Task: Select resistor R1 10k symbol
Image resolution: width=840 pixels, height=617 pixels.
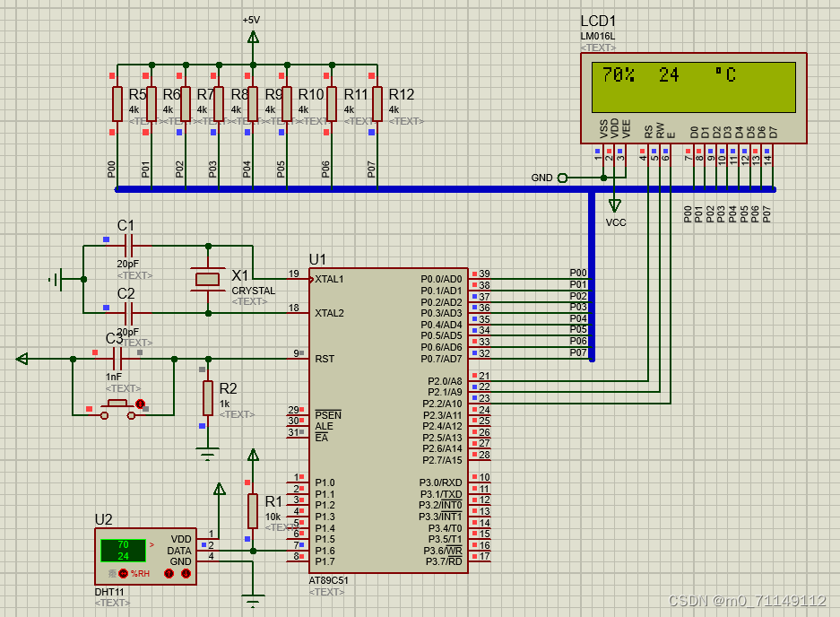Action: pos(253,511)
